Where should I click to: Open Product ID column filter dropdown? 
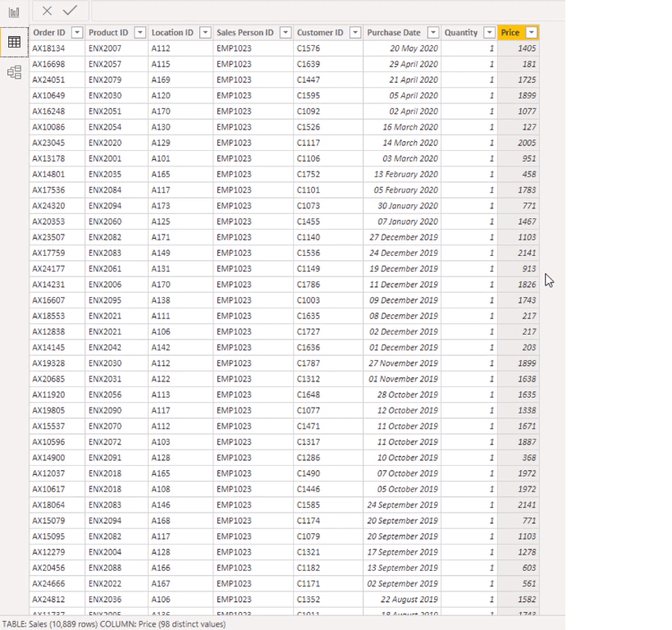(x=140, y=33)
